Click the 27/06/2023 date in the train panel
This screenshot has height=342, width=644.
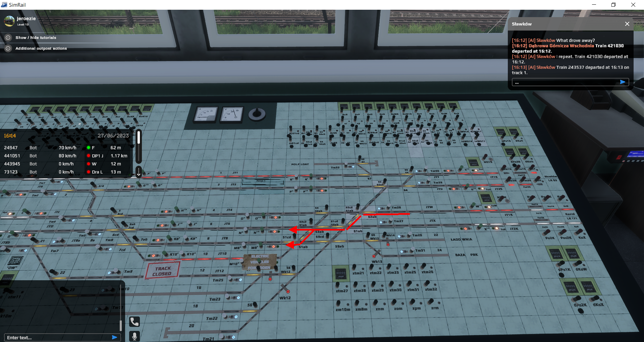click(x=113, y=136)
